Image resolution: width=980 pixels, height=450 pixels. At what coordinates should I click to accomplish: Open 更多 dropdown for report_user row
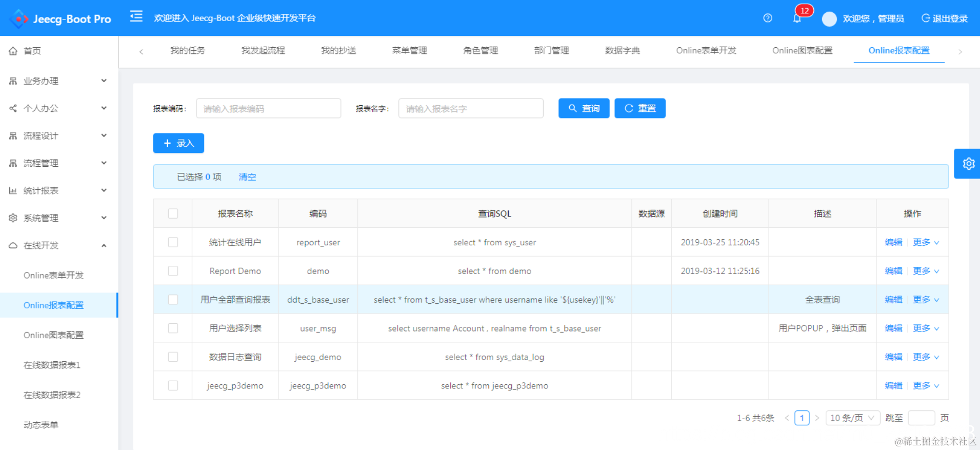pos(926,242)
